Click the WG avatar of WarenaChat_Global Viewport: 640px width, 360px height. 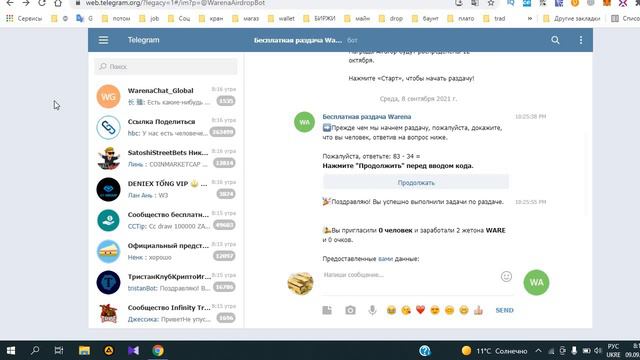108,96
